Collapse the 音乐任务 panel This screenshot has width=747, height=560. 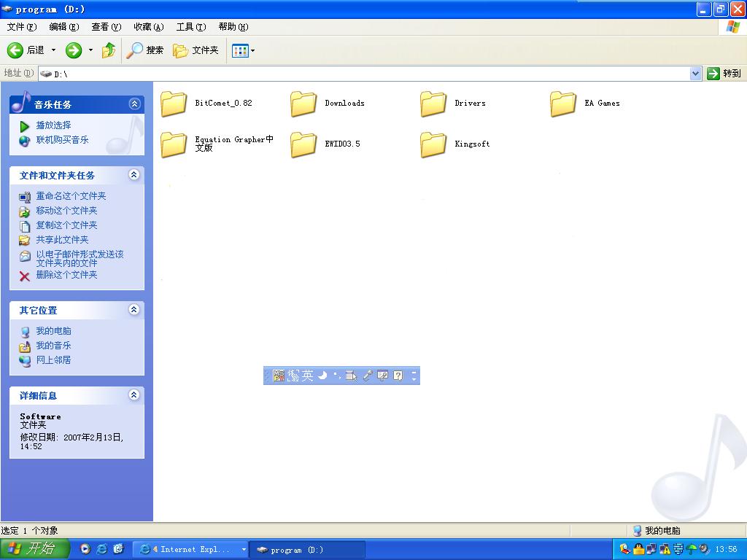(x=135, y=104)
